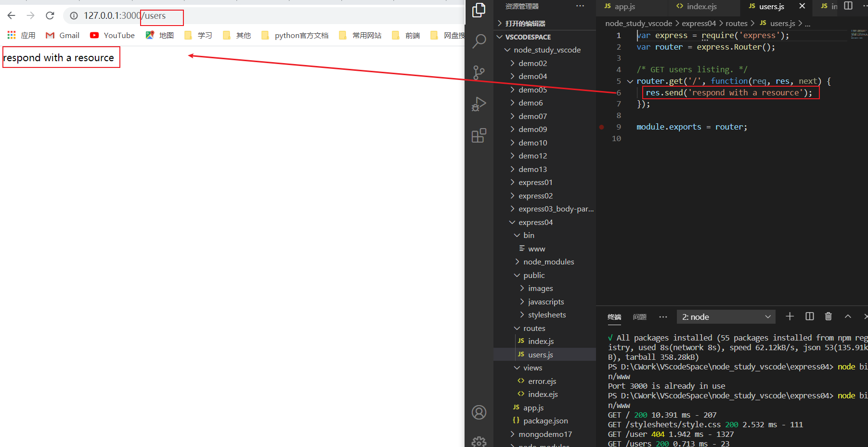Switch to the 问题 problems tab
Screen dimensions: 868x447
click(640, 317)
